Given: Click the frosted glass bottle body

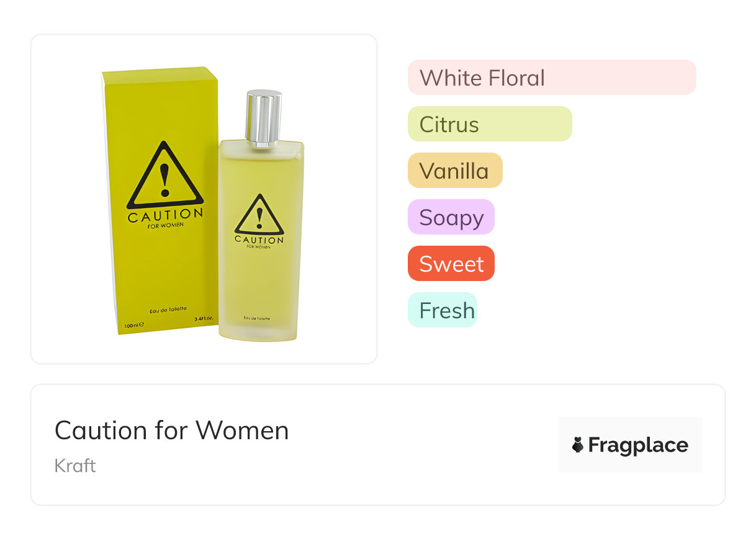Looking at the screenshot, I should [261, 242].
